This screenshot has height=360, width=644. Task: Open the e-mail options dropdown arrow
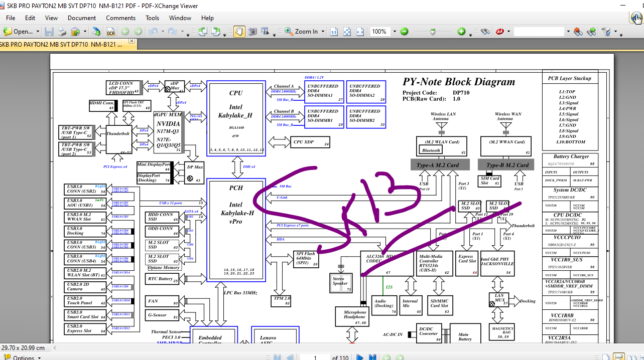[84, 32]
